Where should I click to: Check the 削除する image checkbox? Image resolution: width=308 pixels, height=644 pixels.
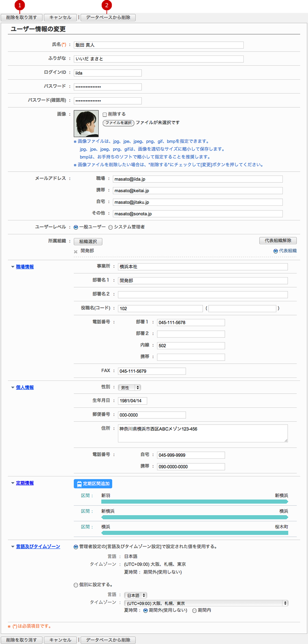tap(105, 114)
